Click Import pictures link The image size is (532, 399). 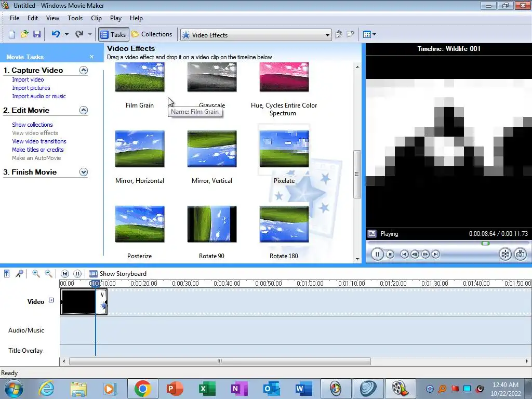coord(31,88)
